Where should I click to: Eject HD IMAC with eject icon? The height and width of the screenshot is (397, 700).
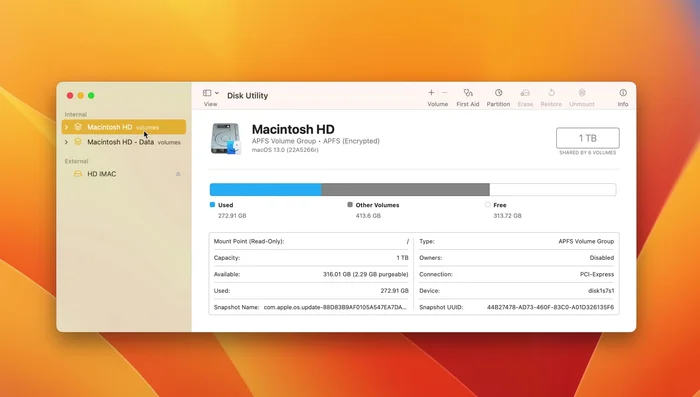pos(178,174)
